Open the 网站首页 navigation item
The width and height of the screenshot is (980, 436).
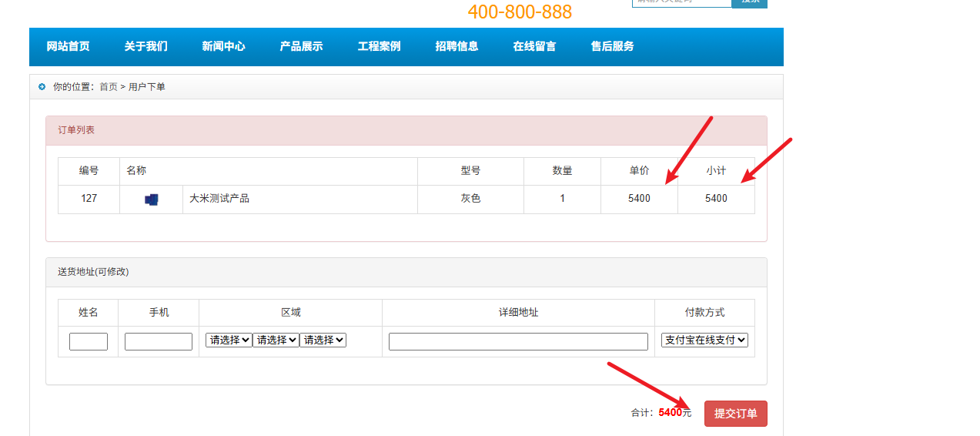tap(68, 46)
